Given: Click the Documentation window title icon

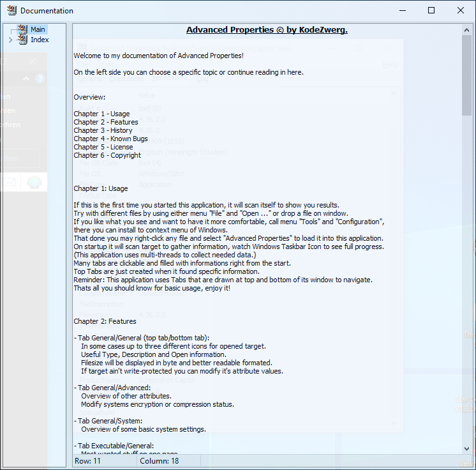Looking at the screenshot, I should pyautogui.click(x=11, y=11).
